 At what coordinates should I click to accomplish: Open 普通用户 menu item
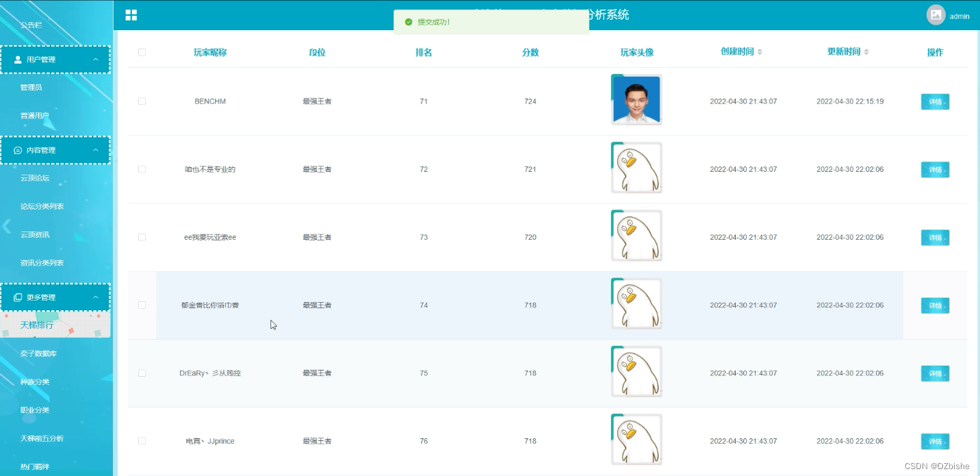pos(34,116)
